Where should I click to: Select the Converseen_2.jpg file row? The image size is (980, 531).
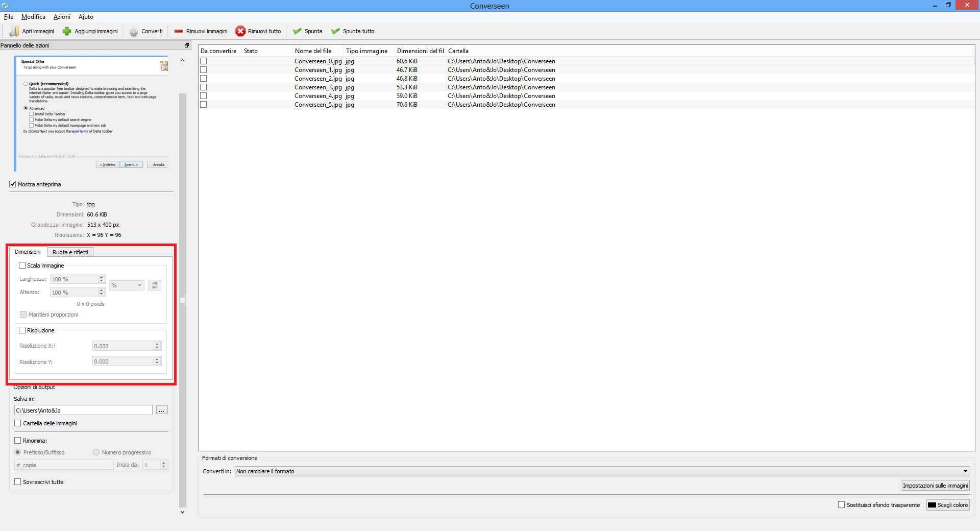tap(586, 79)
